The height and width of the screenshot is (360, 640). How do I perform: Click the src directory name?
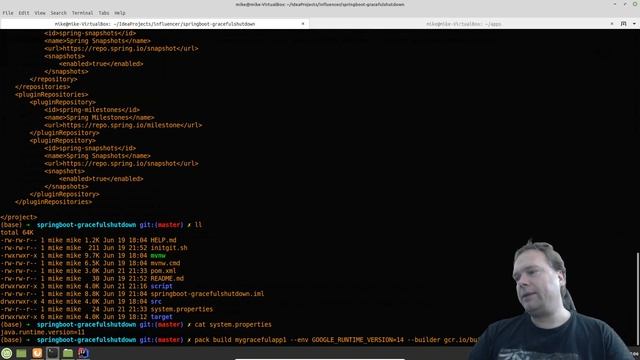pos(156,302)
